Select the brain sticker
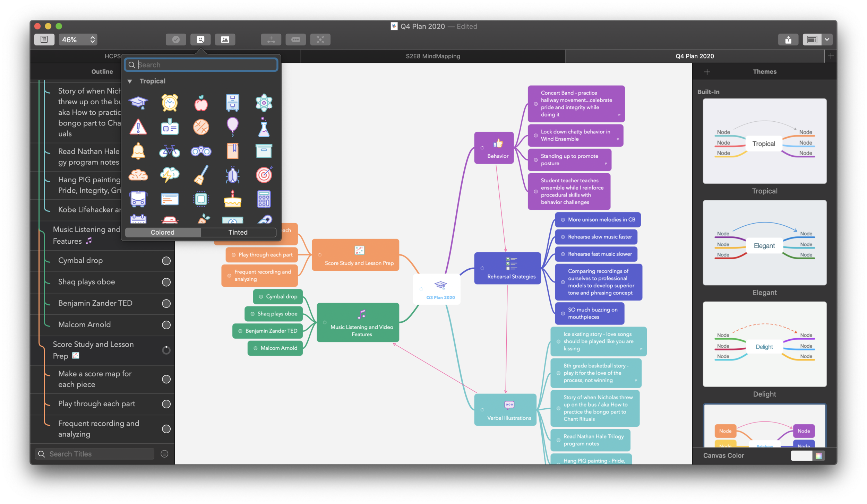This screenshot has height=504, width=867. [x=138, y=175]
